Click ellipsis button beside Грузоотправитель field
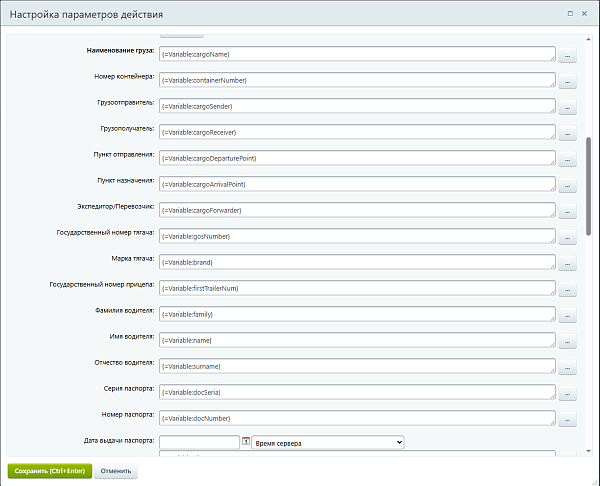This screenshot has width=600, height=486. point(567,107)
